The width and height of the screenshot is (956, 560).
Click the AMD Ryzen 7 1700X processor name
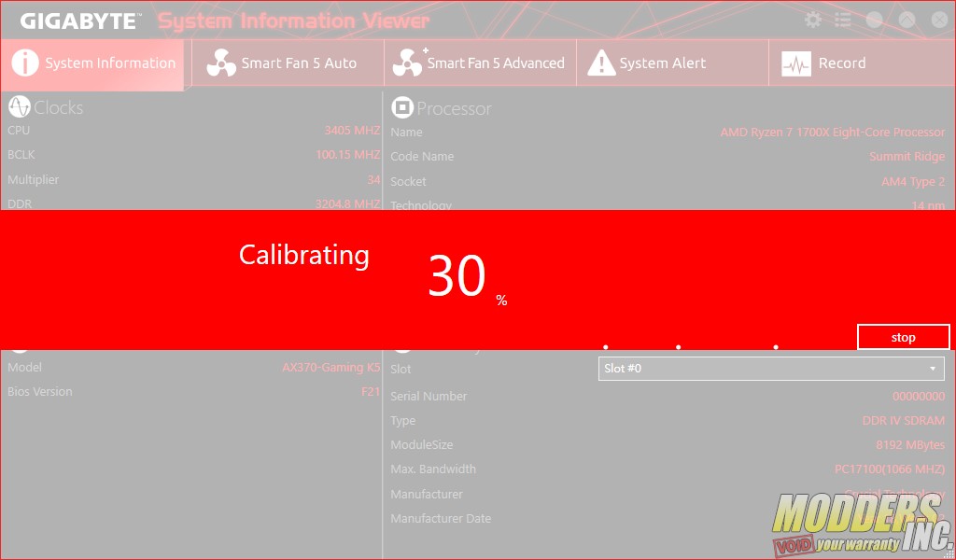coord(833,133)
